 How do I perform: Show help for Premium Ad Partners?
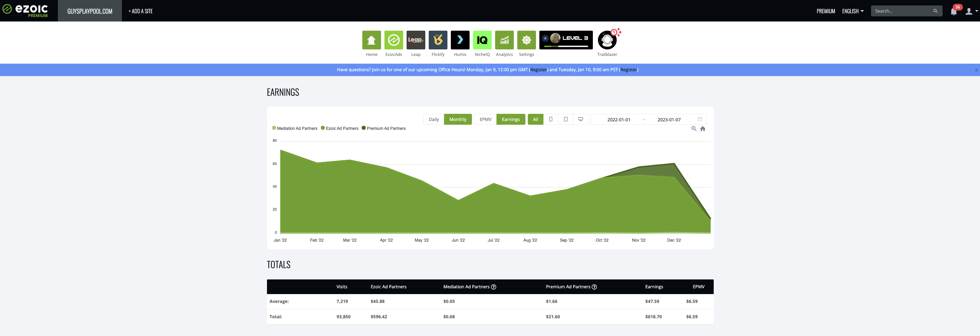(x=594, y=287)
